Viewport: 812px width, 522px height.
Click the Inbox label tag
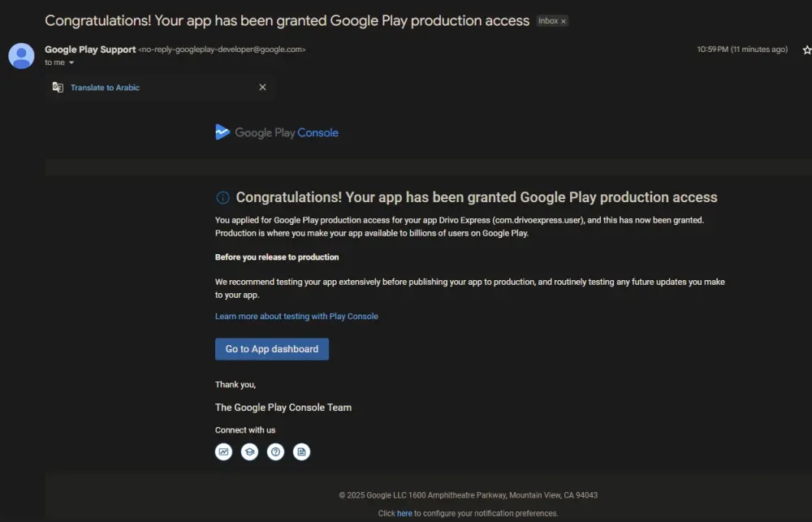pyautogui.click(x=548, y=21)
